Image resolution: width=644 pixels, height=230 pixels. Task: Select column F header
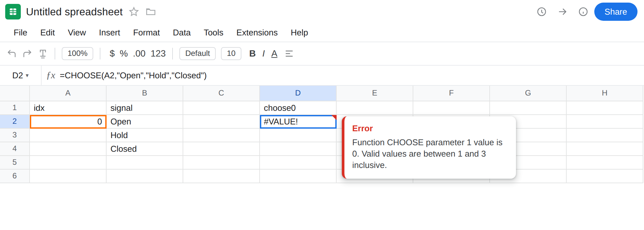451,93
